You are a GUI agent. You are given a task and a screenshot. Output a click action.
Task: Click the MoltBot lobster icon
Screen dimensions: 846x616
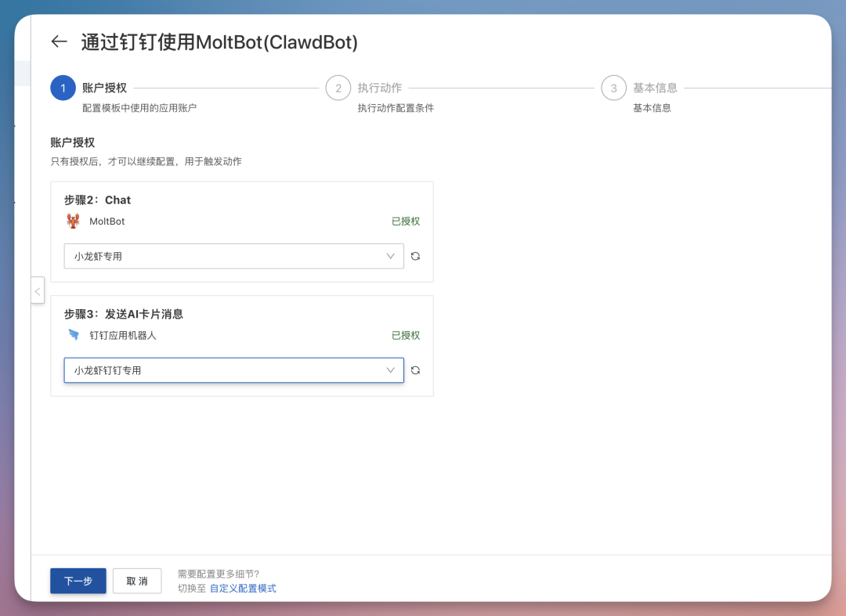[x=72, y=221]
